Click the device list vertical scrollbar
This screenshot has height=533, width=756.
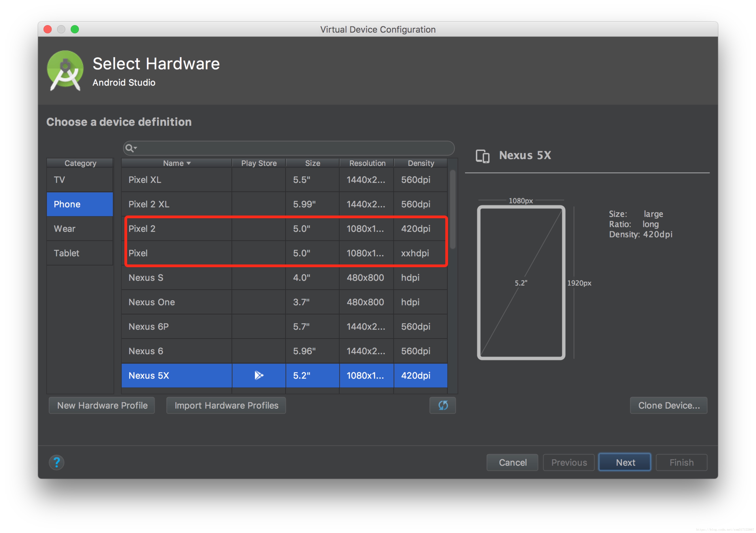click(453, 209)
